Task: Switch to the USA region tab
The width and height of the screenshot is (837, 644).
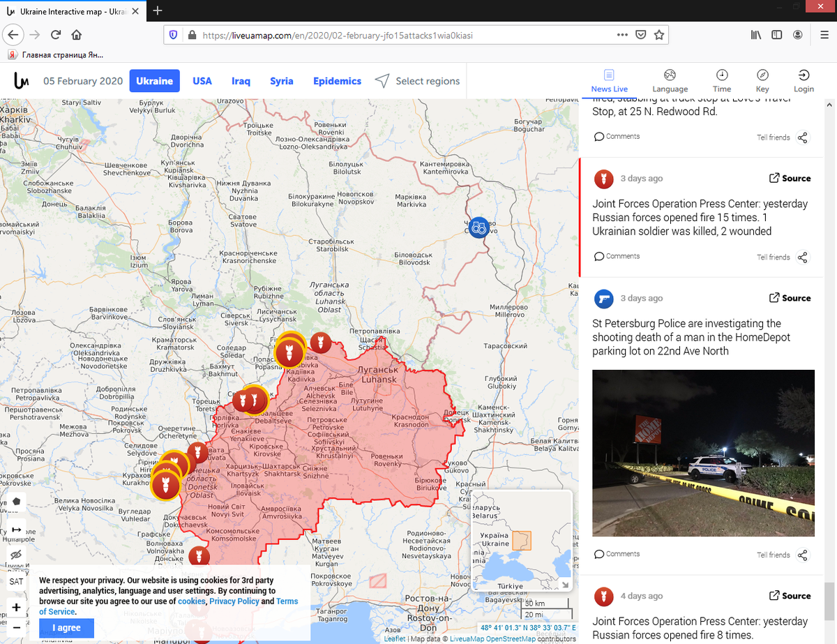Action: [x=202, y=80]
